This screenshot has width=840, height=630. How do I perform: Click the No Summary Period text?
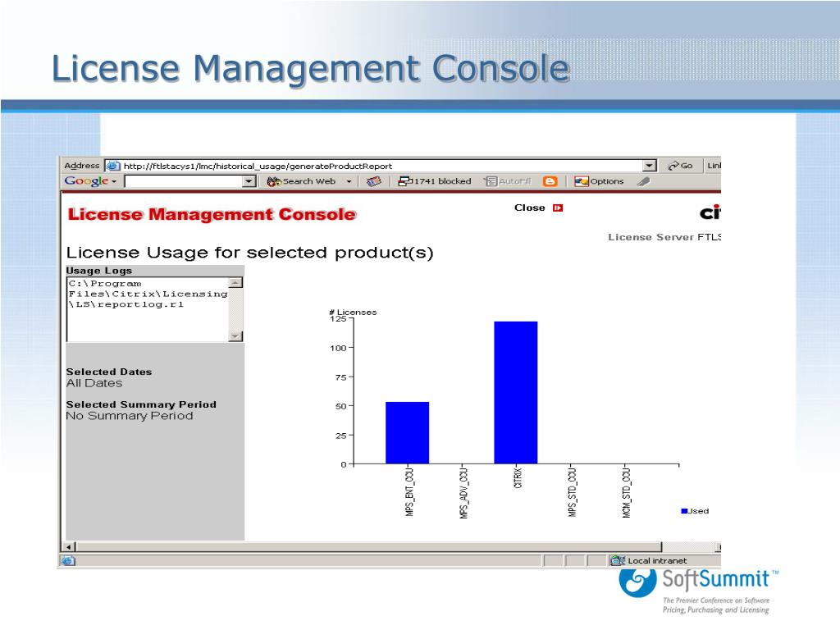(x=129, y=416)
